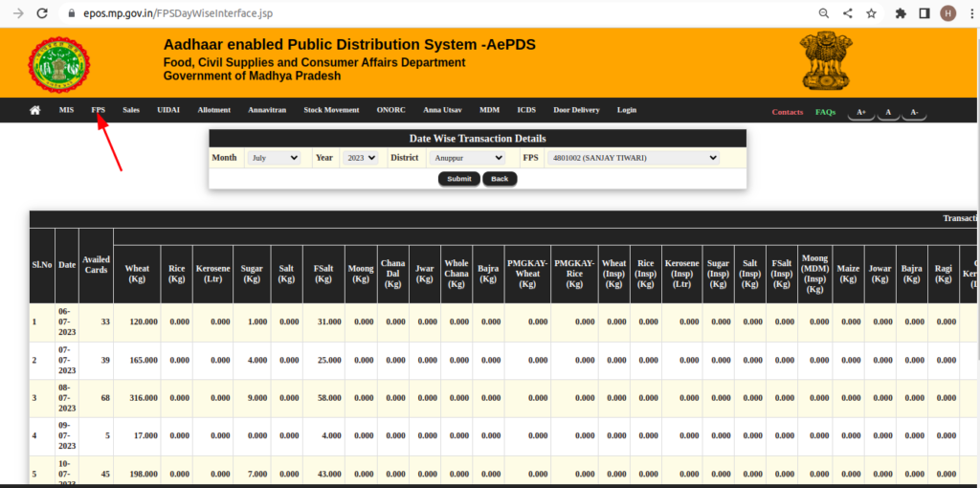The height and width of the screenshot is (488, 980).
Task: Open the FPS dropdown 4801002 SANJAY TIWARI
Action: tap(634, 158)
